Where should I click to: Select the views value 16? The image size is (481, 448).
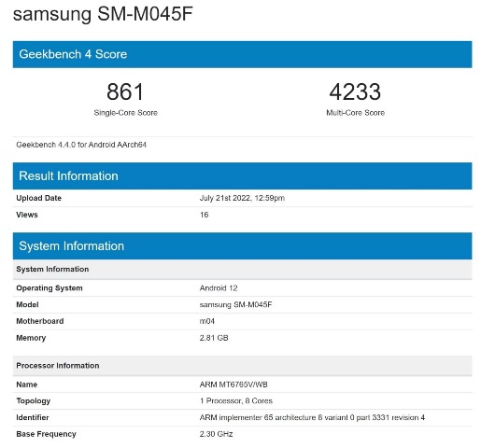coord(204,215)
